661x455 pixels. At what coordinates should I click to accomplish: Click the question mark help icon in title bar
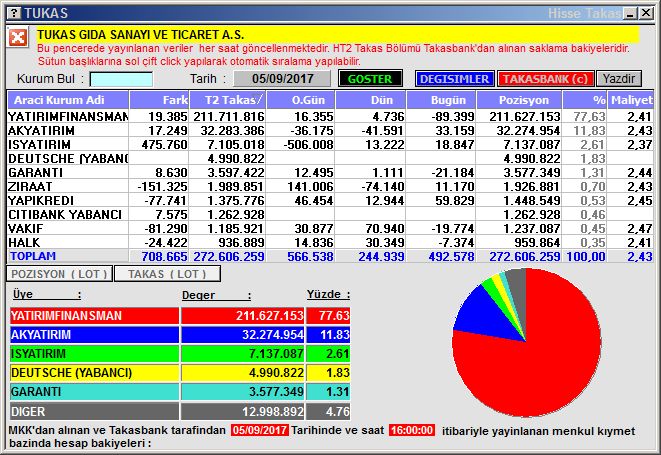tap(14, 13)
